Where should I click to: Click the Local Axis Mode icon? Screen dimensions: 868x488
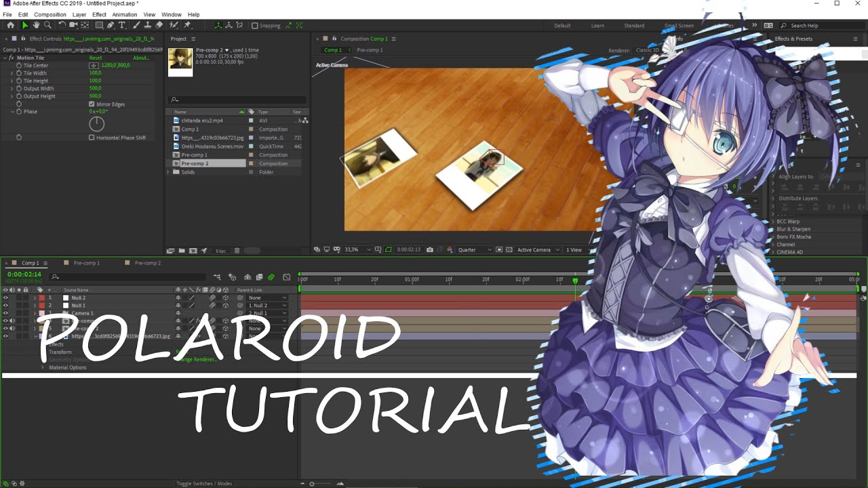coord(218,25)
